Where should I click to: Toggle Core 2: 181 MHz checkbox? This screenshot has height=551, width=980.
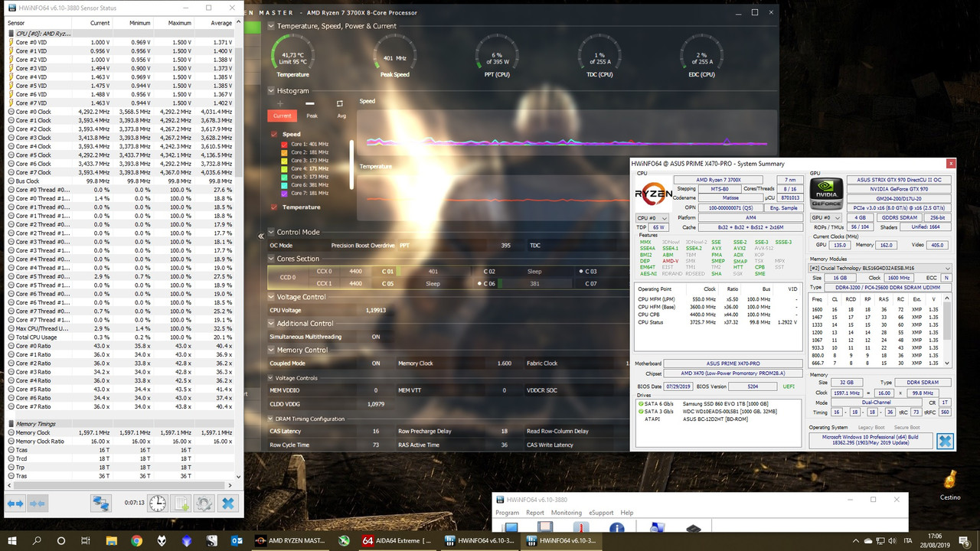pyautogui.click(x=284, y=152)
